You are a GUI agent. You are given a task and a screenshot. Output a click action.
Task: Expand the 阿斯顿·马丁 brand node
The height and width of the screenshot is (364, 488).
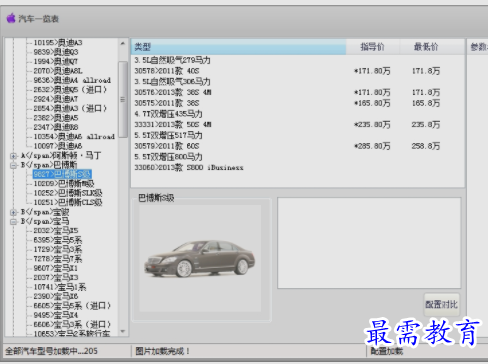(x=13, y=156)
